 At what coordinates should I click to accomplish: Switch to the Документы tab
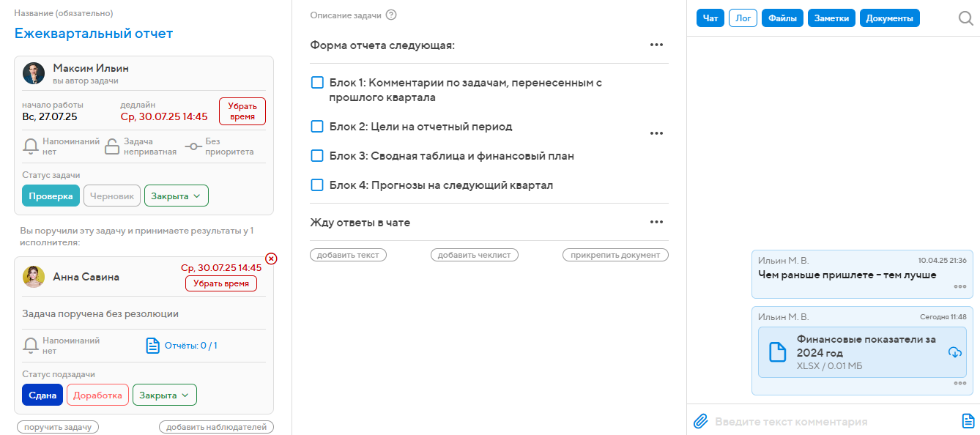[x=889, y=18]
